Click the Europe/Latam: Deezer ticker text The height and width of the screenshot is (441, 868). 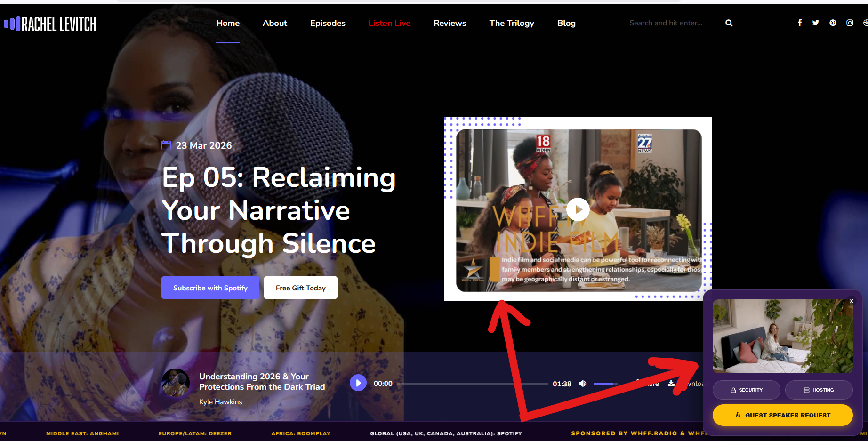[x=195, y=433]
